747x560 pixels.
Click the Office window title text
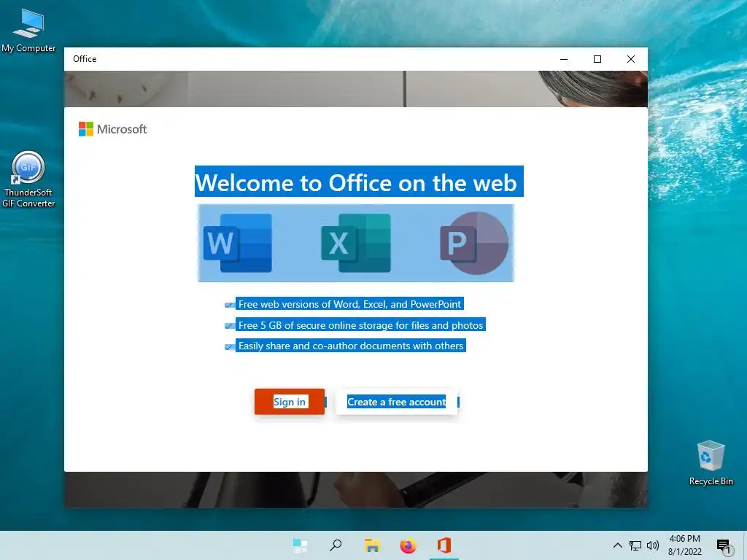click(x=85, y=59)
